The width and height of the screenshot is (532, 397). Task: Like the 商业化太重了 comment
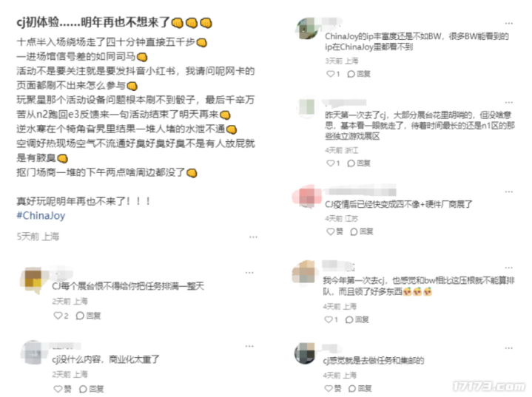pos(62,389)
